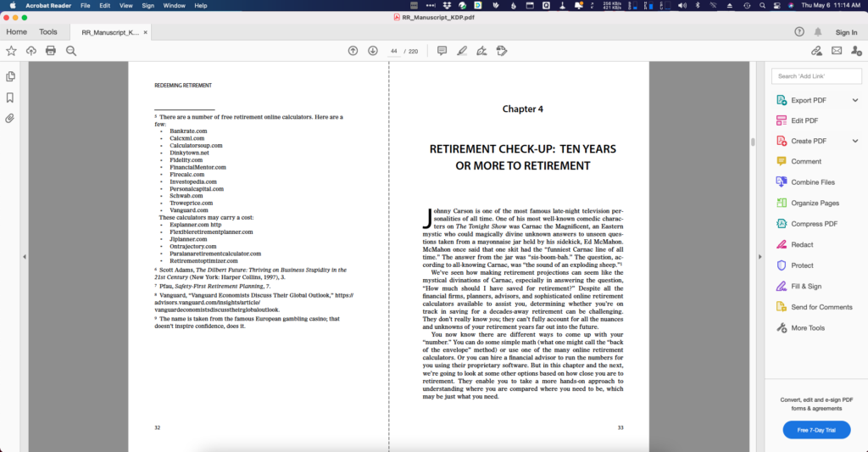Open attachments paperclip panel
868x452 pixels.
pyautogui.click(x=10, y=119)
